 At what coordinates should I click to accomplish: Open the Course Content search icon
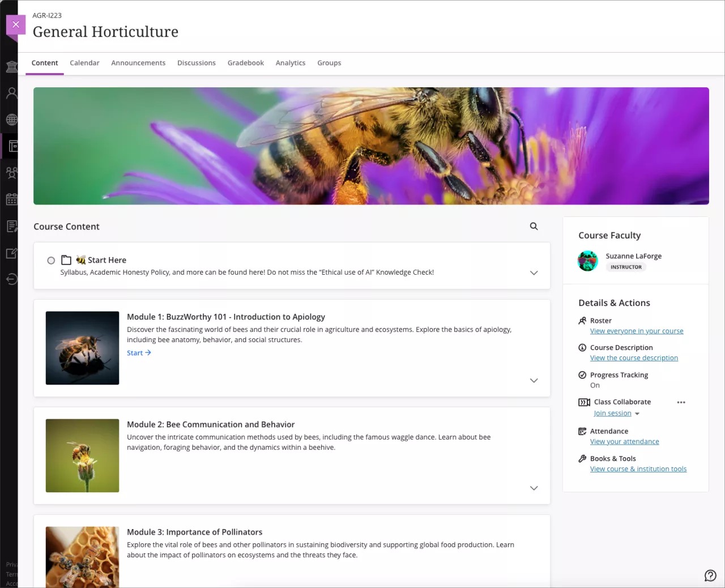(534, 226)
